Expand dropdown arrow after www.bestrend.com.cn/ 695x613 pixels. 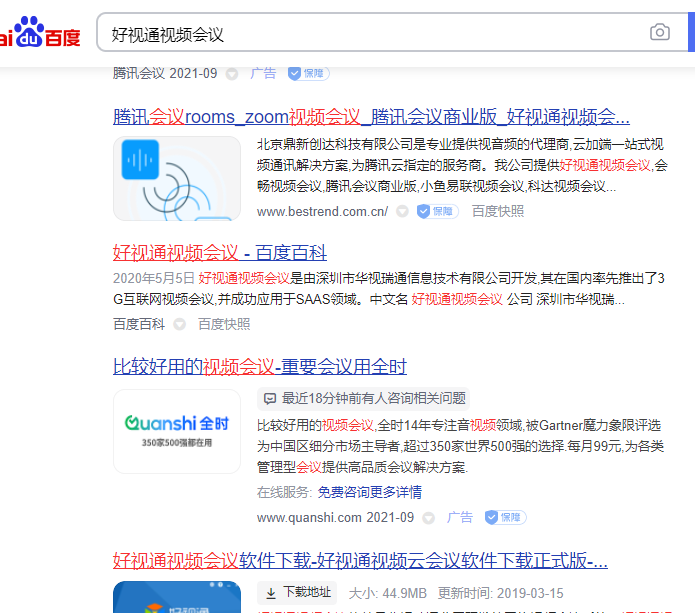[x=402, y=211]
